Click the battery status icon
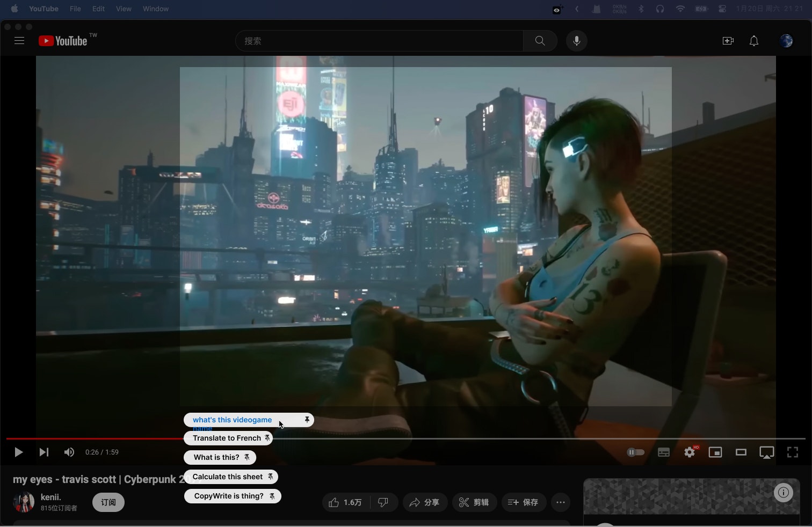812x527 pixels. (x=701, y=9)
